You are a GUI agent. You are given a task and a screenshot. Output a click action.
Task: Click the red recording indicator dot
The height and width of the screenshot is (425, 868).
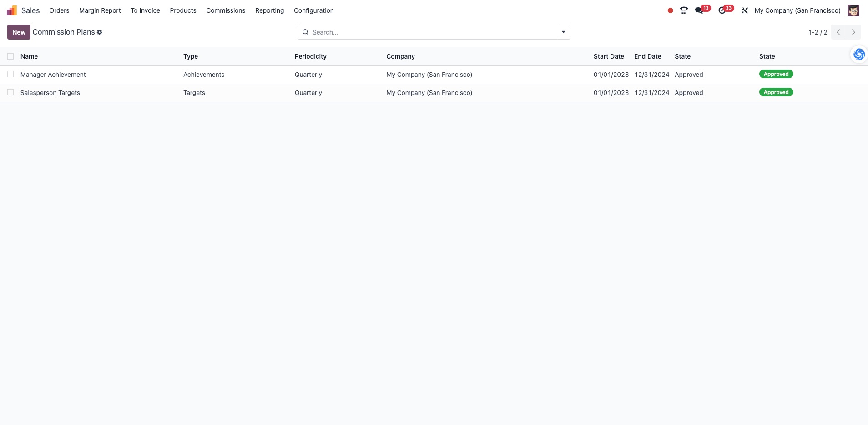click(x=670, y=10)
